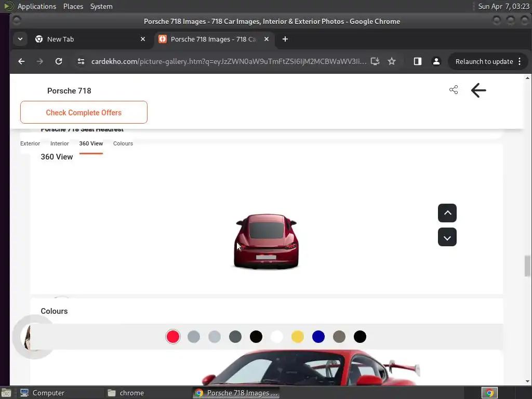Select the white colour swatch

[277, 337]
